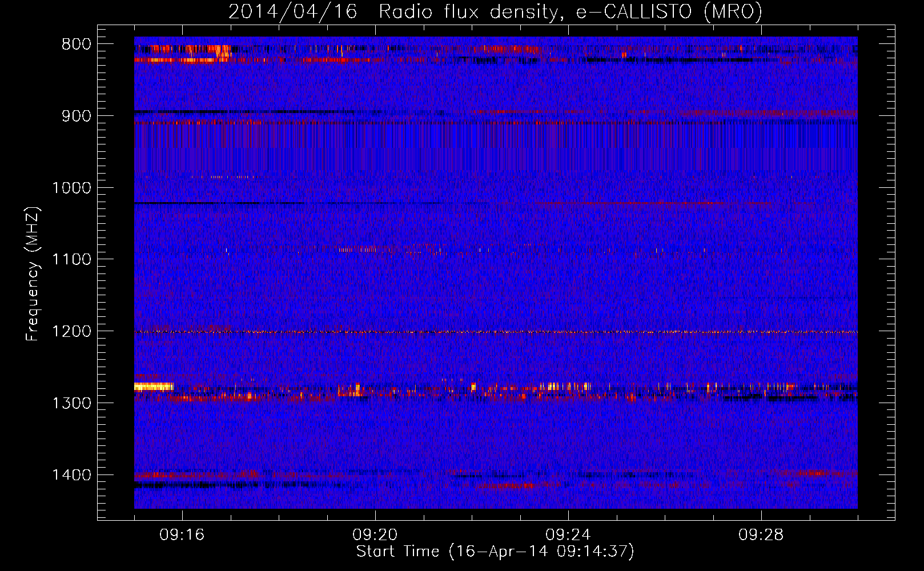
Task: Click the 'Frequency (MHZ)' axis label
Action: coord(33,274)
